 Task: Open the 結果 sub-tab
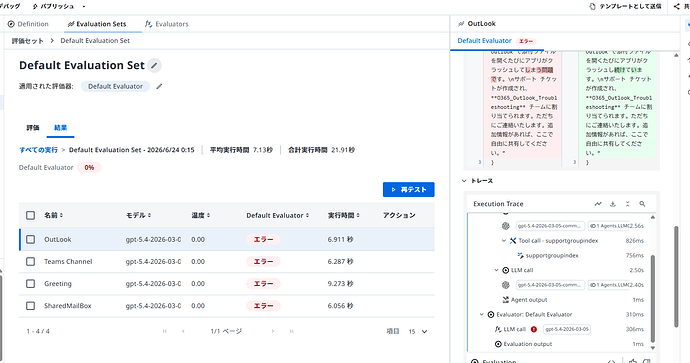pyautogui.click(x=60, y=128)
